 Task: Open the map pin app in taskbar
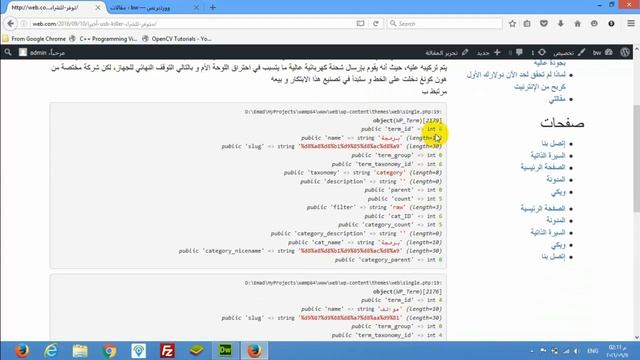click(138, 351)
